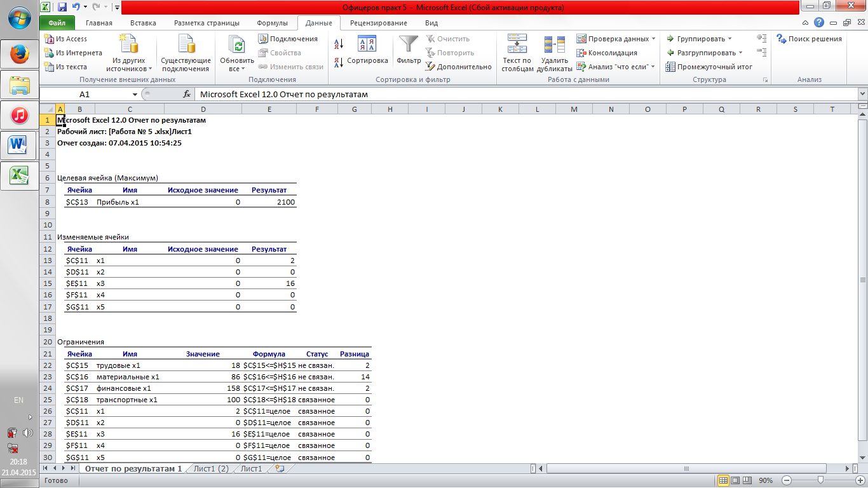Open the Name Box dropdown

pyautogui.click(x=135, y=94)
